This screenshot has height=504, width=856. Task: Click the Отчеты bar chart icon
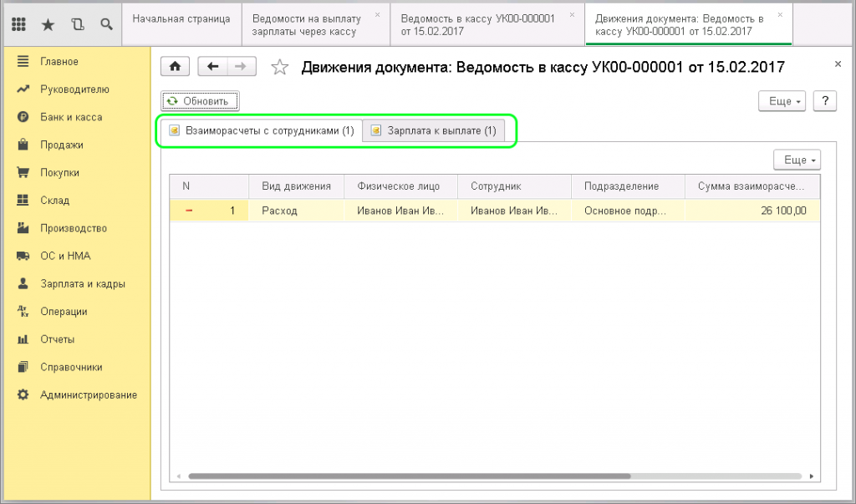(23, 339)
